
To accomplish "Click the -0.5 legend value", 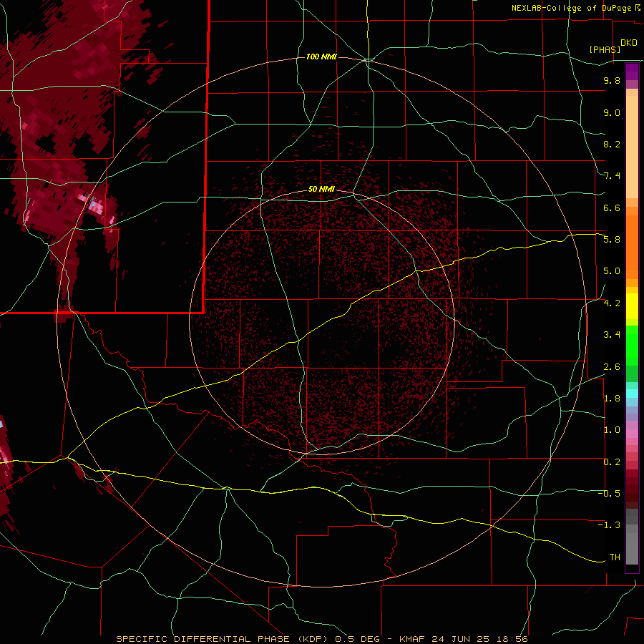I will tap(610, 494).
